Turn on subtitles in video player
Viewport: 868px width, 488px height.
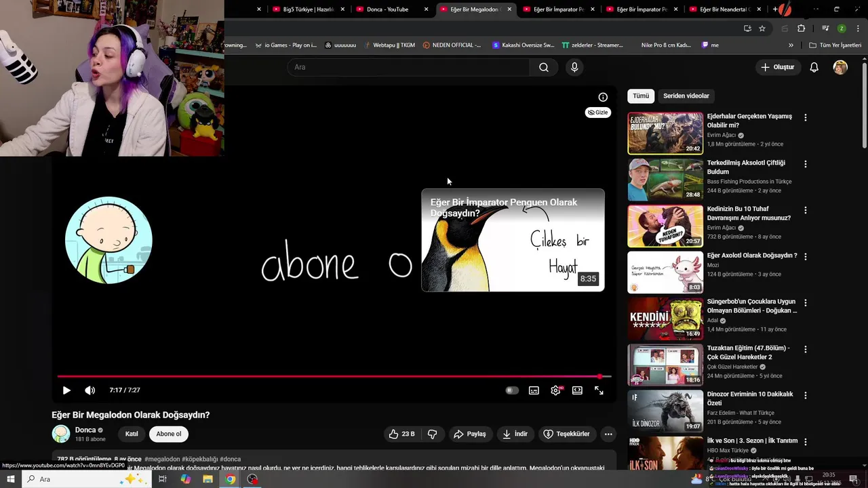click(x=534, y=390)
